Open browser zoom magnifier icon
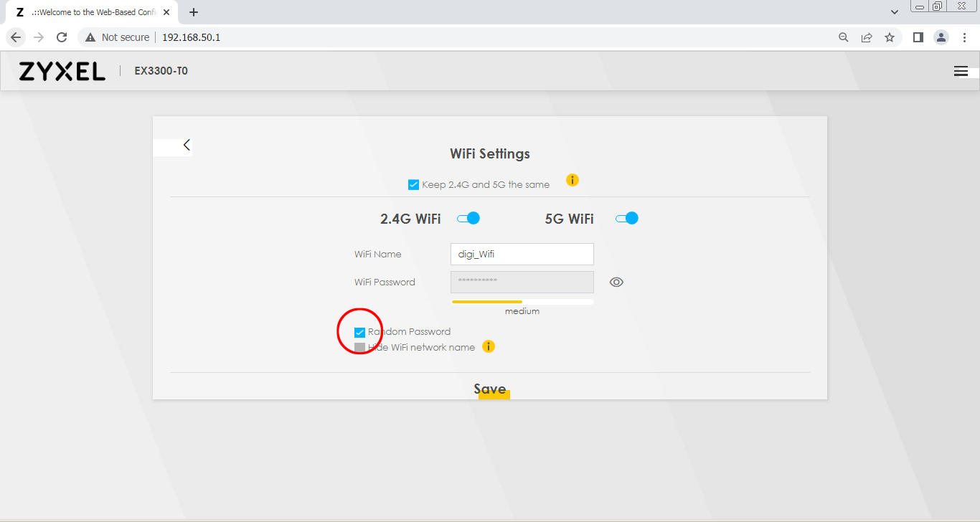980x522 pixels. (x=844, y=37)
